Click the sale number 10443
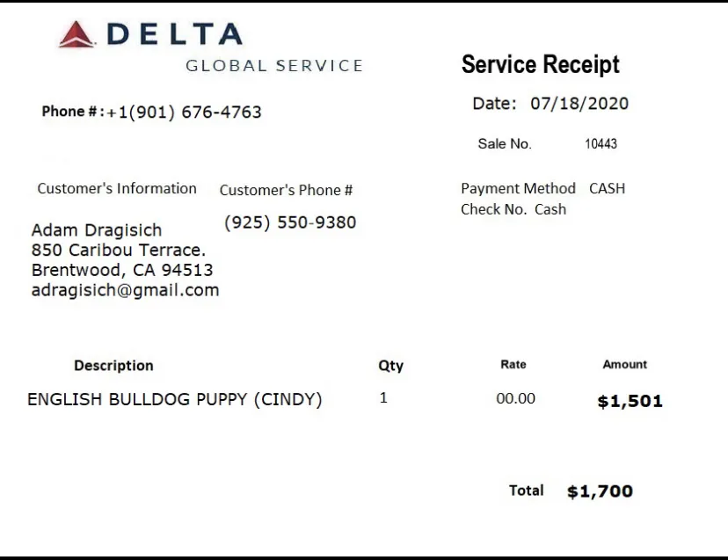This screenshot has height=560, width=728. (601, 144)
